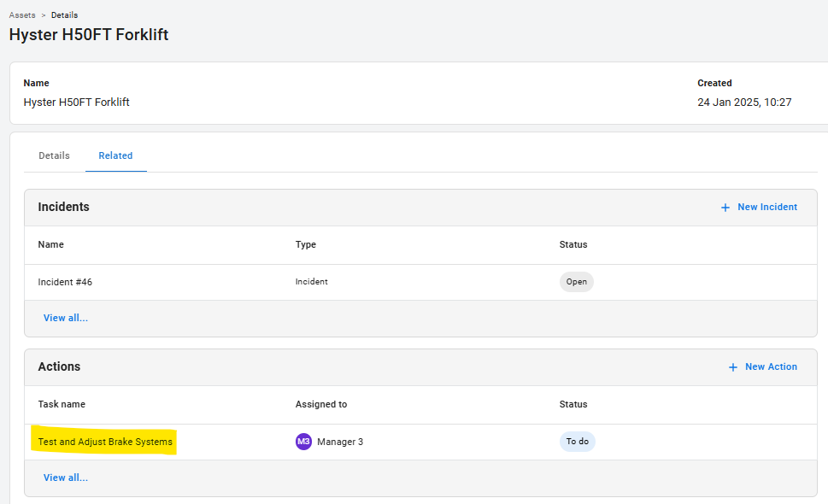Click the Created date 24 Jan 2025
Image resolution: width=828 pixels, height=504 pixels.
click(744, 103)
